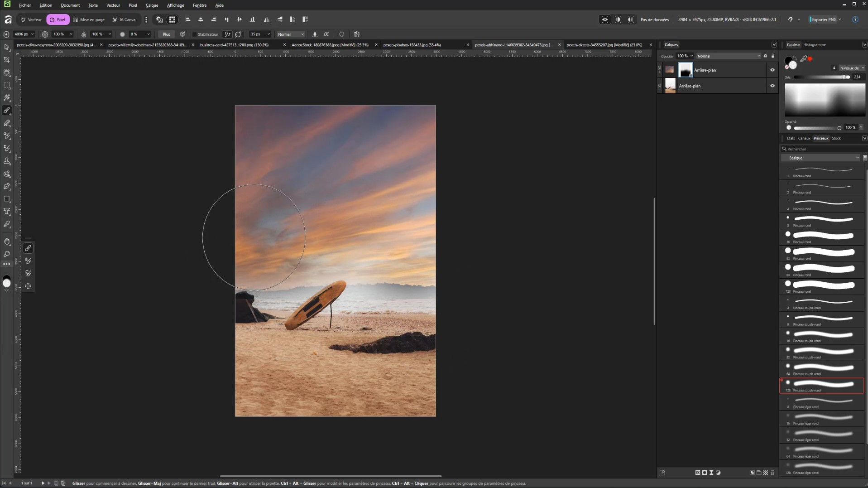This screenshot has width=868, height=488.
Task: Open the Calque menu
Action: 152,5
